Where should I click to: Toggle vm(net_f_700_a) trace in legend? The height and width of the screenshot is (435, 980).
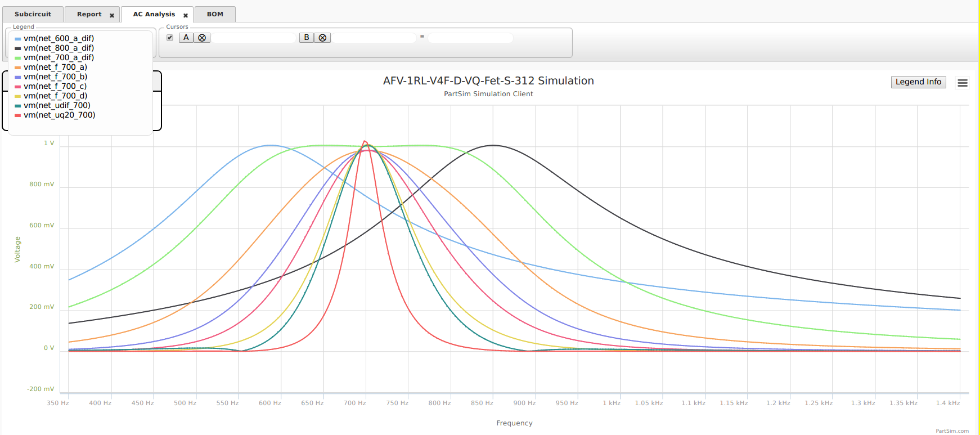[x=51, y=67]
